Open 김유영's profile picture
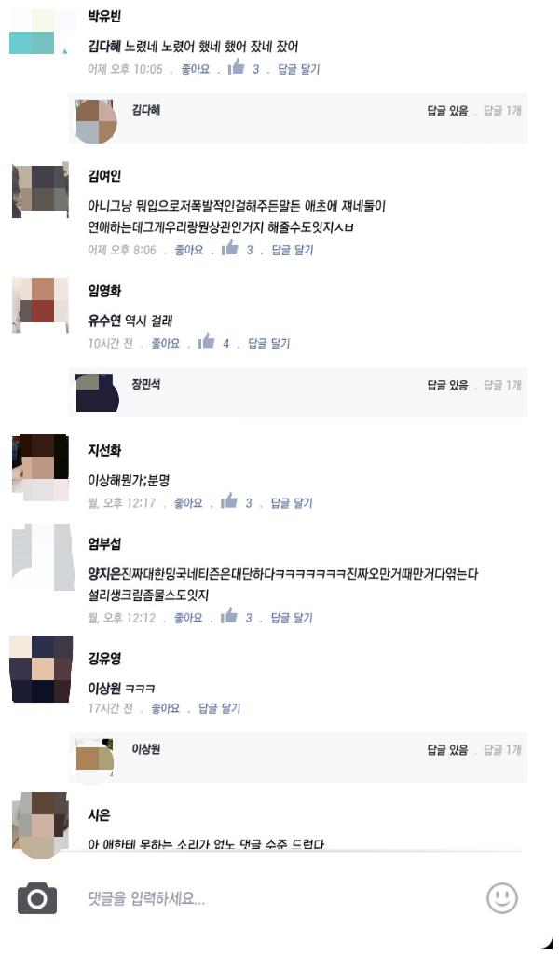Viewport: 560px width, 957px height. tap(41, 669)
